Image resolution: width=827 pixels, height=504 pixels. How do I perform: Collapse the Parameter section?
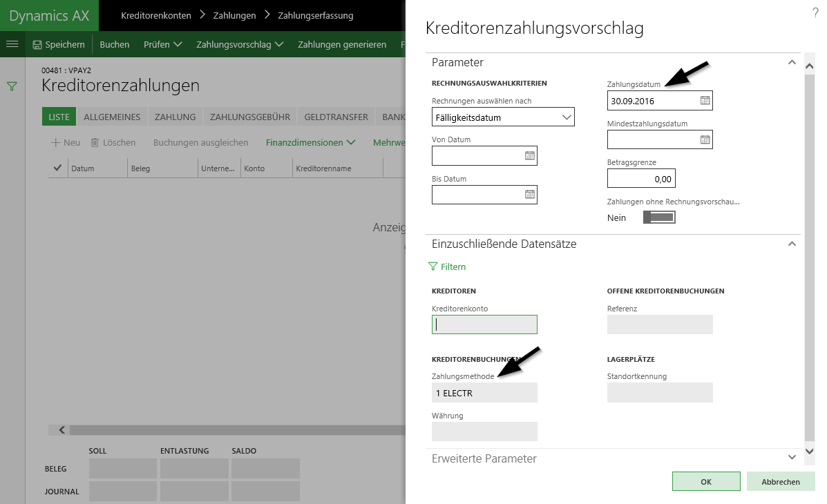792,62
